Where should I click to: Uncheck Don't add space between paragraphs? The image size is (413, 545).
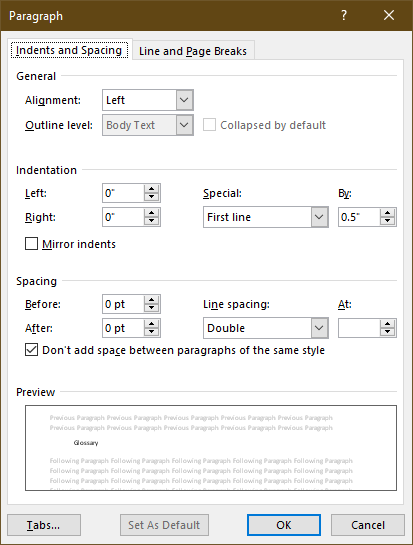tap(31, 350)
